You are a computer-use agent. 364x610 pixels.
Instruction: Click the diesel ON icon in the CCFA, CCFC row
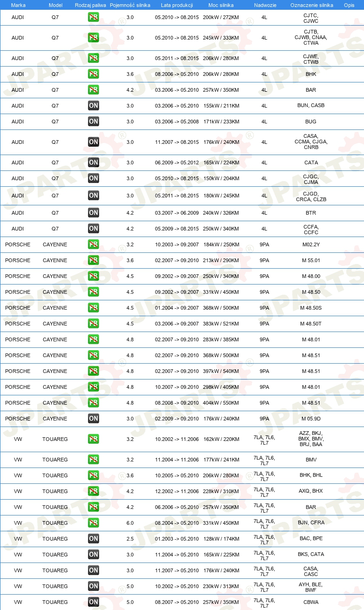click(x=94, y=229)
